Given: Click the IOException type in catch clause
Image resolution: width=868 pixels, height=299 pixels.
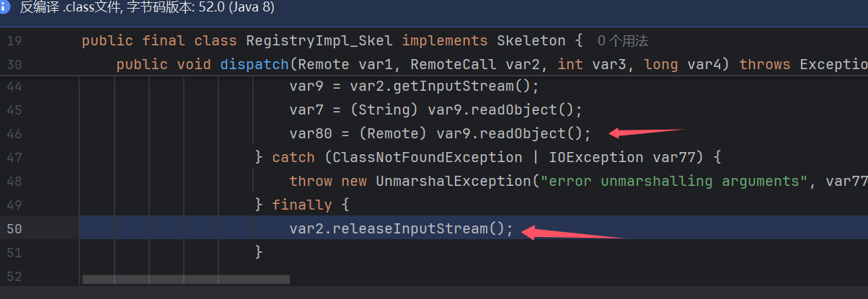Looking at the screenshot, I should coord(597,157).
